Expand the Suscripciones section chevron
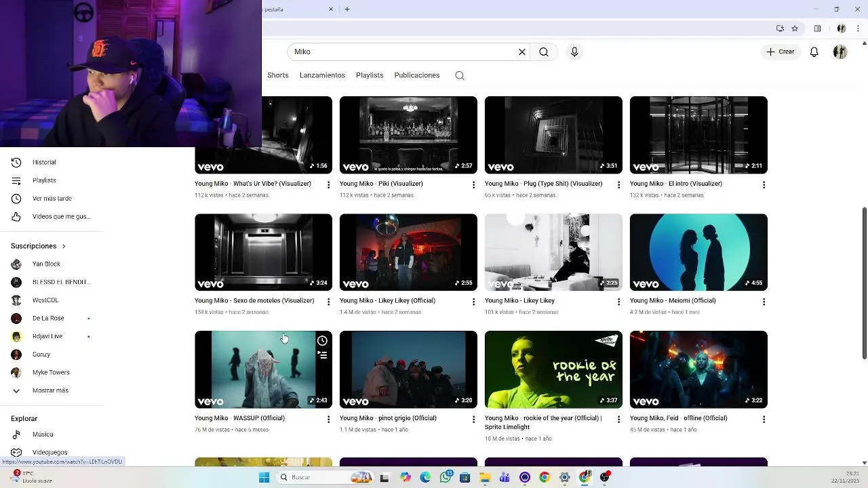The width and height of the screenshot is (868, 488). [x=64, y=246]
